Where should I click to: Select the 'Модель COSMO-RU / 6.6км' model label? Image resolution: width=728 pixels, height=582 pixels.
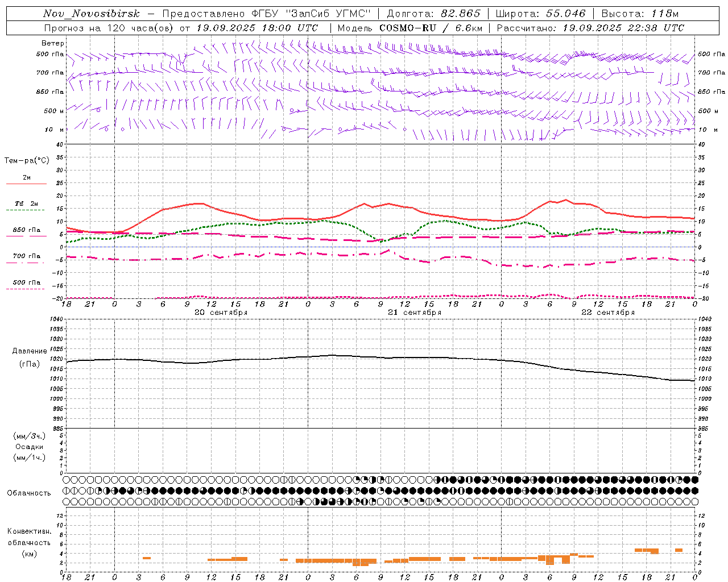410,28
